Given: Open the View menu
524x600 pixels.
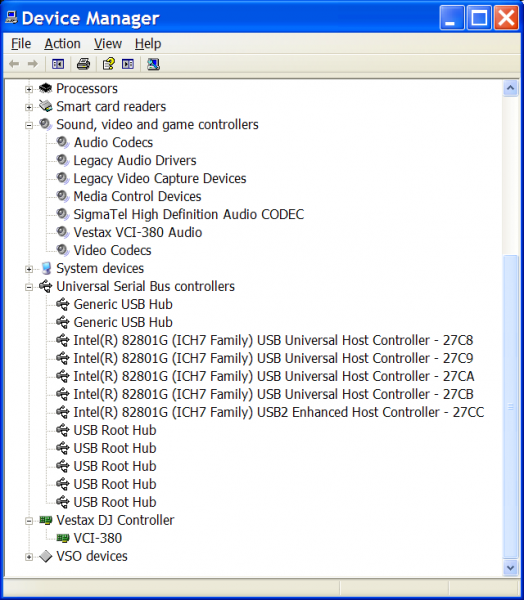Looking at the screenshot, I should (108, 44).
